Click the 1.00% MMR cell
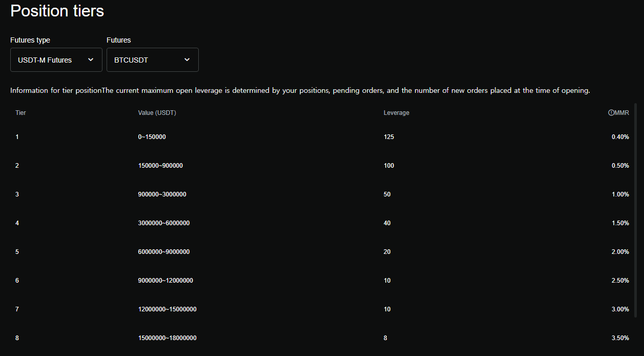This screenshot has width=644, height=356. [x=620, y=194]
